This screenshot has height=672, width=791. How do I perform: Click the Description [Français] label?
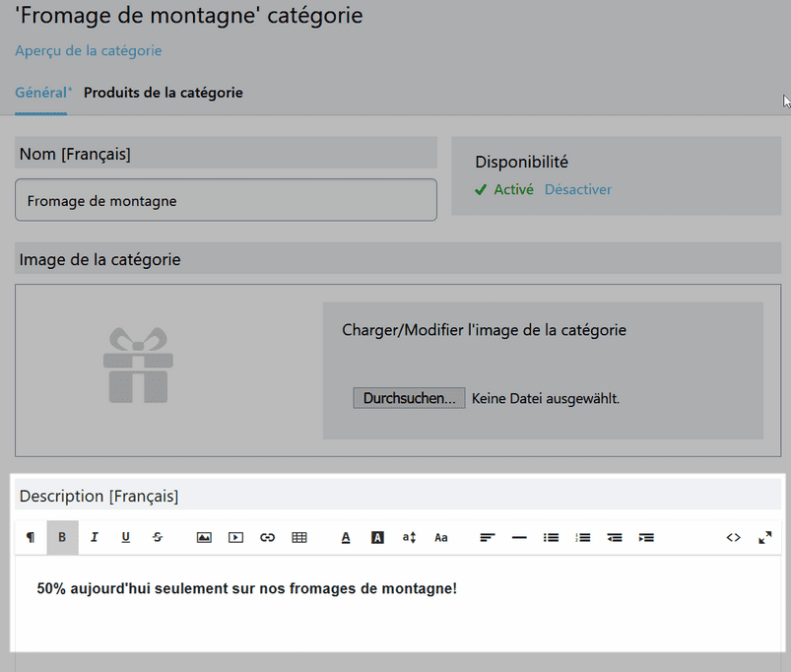coord(99,497)
